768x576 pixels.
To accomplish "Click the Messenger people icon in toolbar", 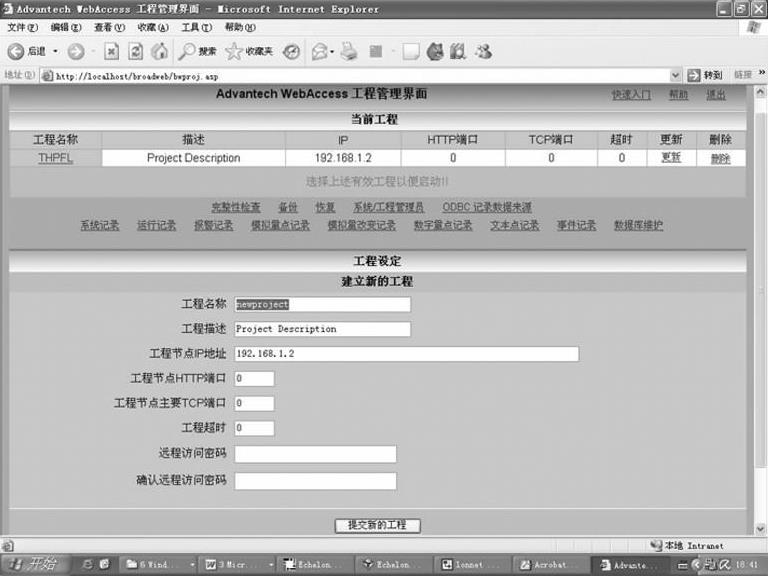I will pyautogui.click(x=483, y=51).
